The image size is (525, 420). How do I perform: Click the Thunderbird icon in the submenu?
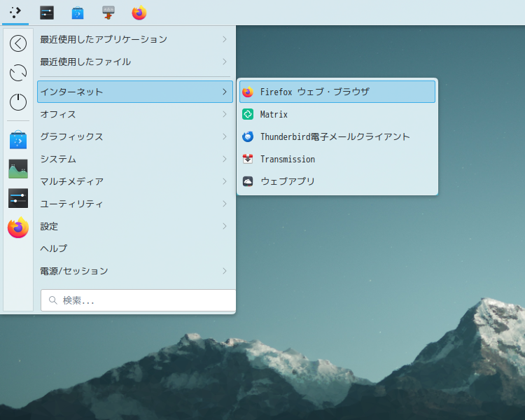click(x=248, y=136)
